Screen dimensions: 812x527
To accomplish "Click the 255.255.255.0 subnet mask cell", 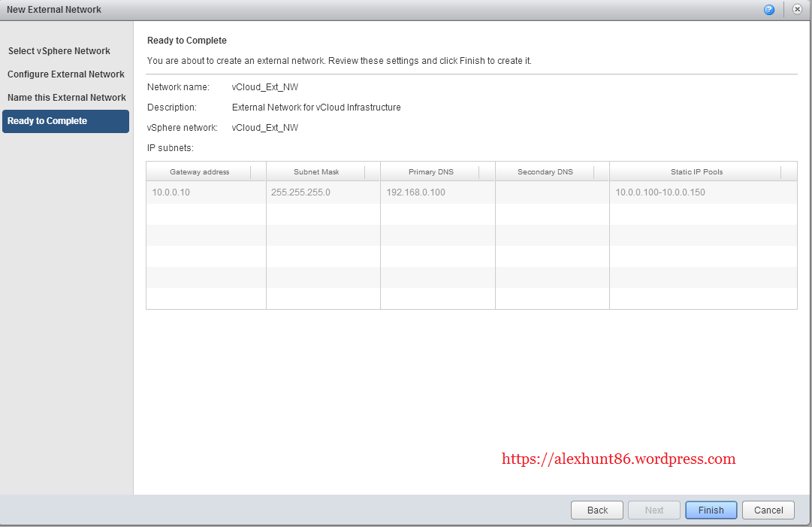I will pyautogui.click(x=300, y=192).
